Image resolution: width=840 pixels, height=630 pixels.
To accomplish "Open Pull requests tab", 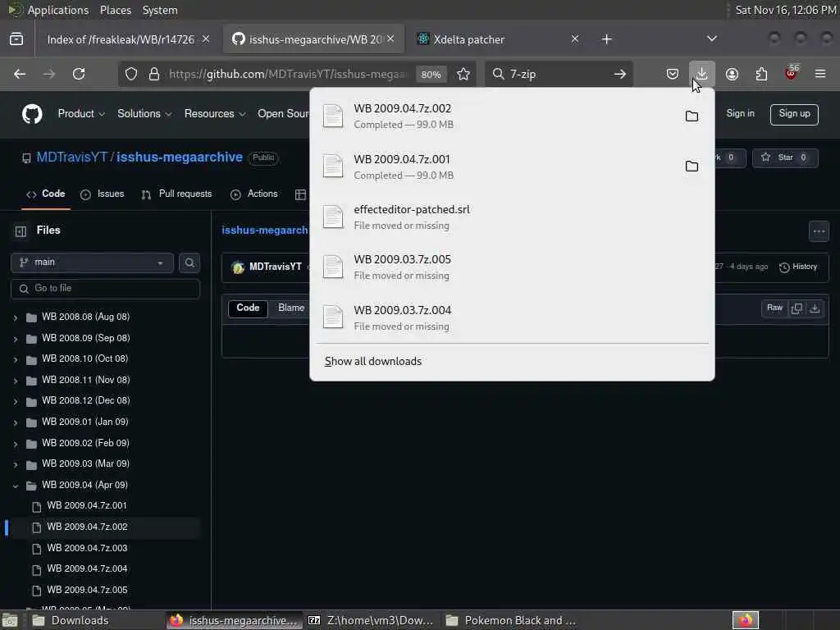I will 177,194.
